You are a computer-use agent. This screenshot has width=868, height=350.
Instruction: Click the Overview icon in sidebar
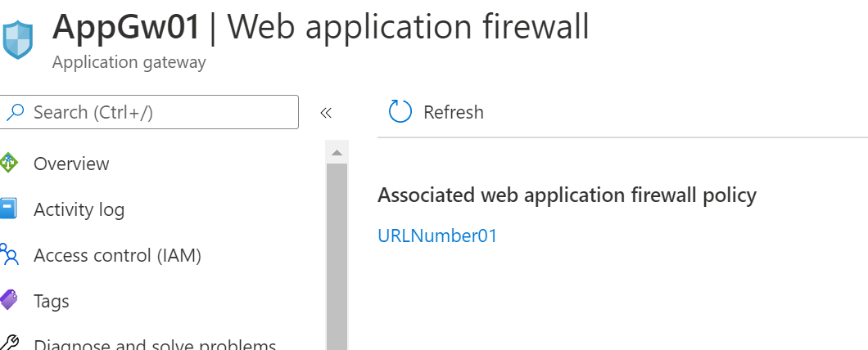[8, 163]
